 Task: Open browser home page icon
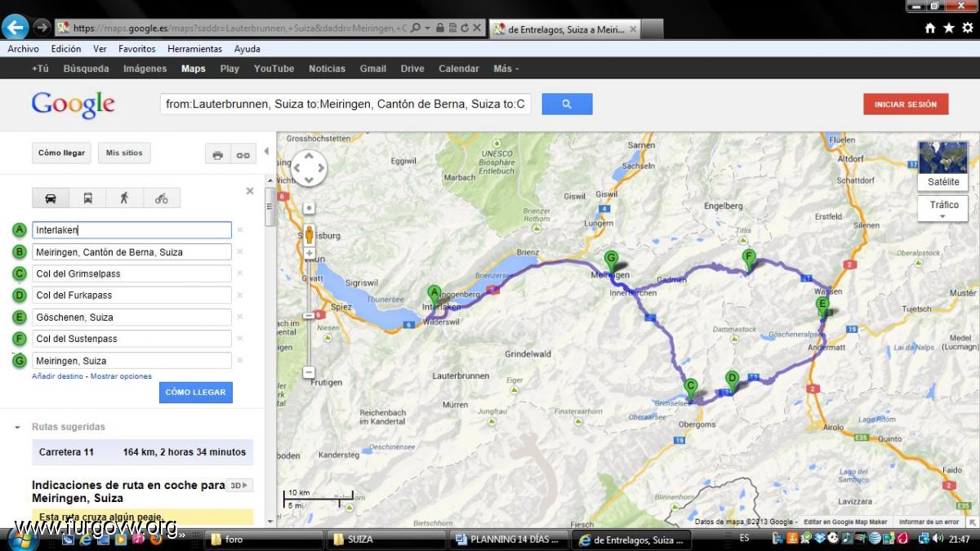930,28
